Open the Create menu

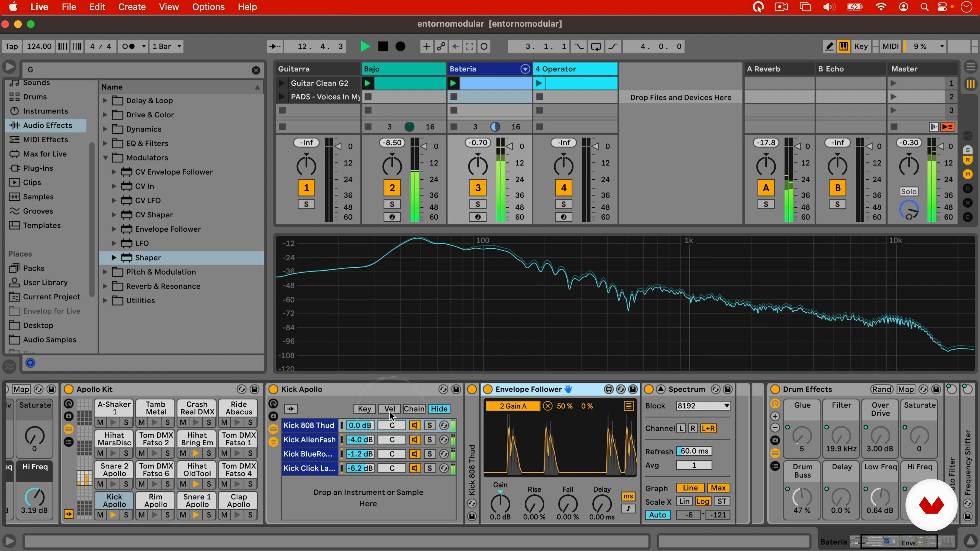click(132, 7)
